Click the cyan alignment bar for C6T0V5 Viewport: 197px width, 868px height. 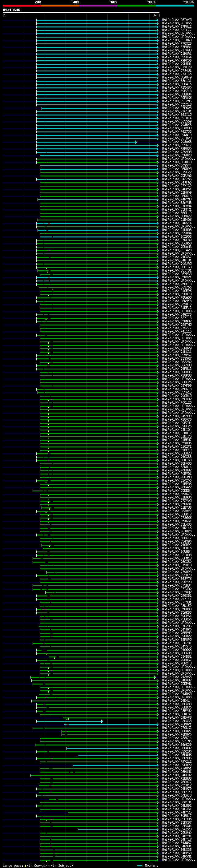coord(97,20)
